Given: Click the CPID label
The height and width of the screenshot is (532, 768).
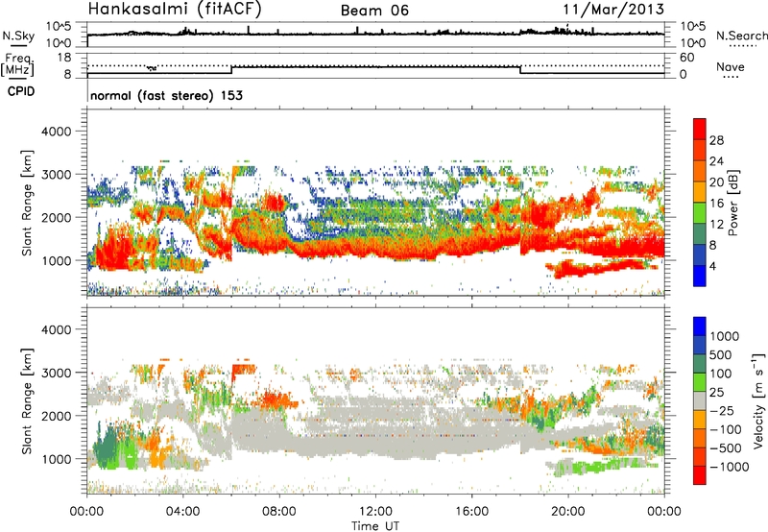Looking at the screenshot, I should coord(21,91).
